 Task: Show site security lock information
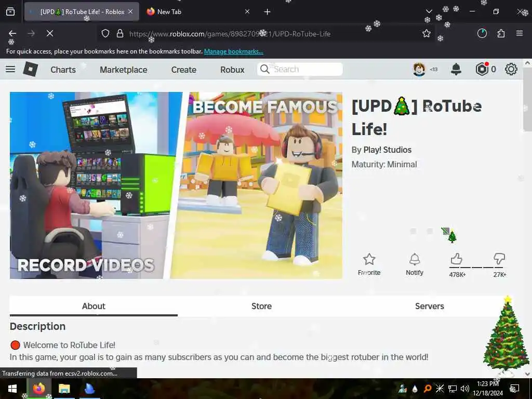point(120,34)
